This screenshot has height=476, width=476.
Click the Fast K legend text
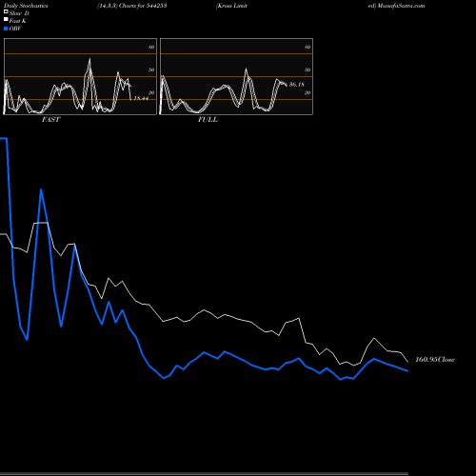point(18,21)
